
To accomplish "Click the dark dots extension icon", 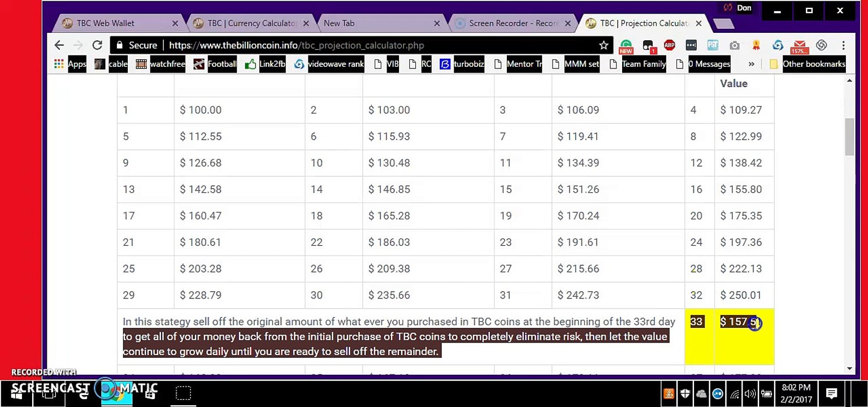I will (691, 45).
